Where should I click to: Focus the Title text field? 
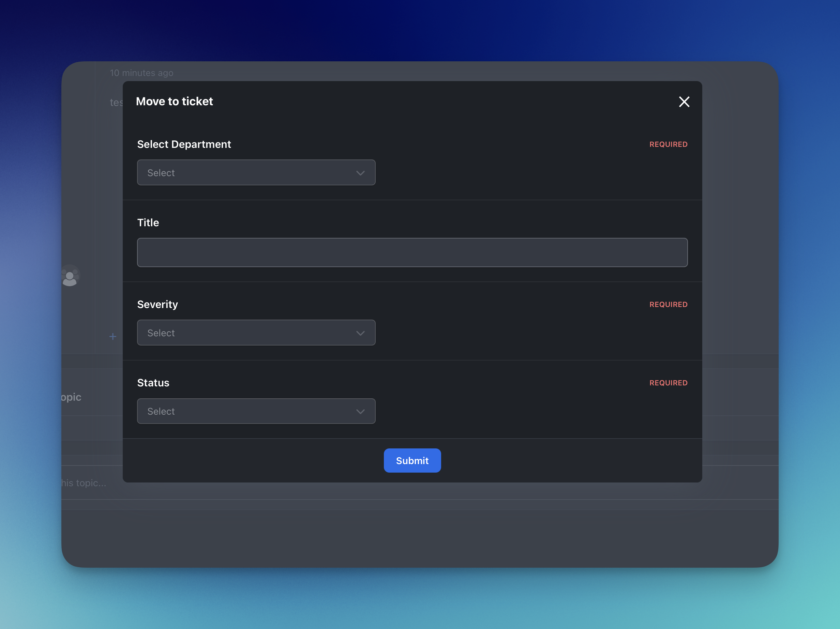pos(412,252)
